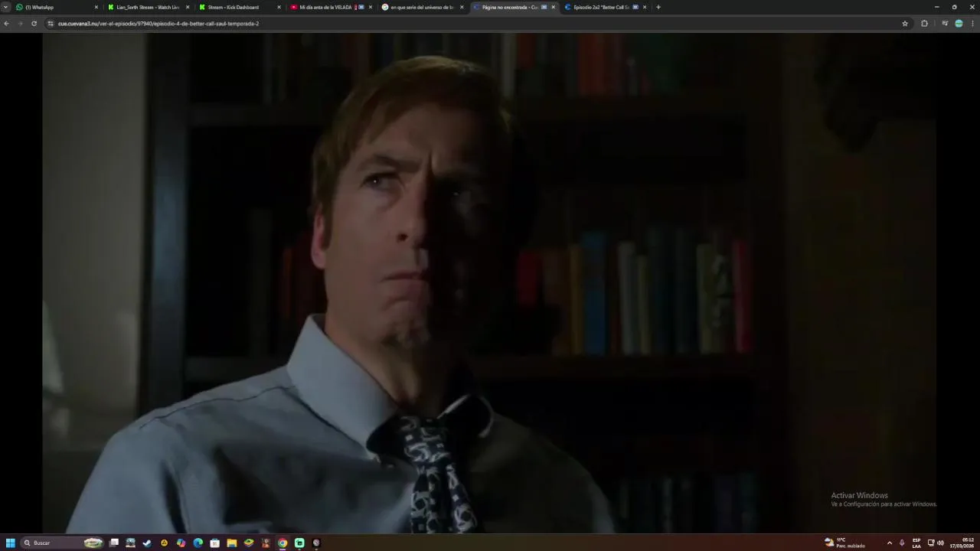Open the Chrome profile avatar

(959, 24)
